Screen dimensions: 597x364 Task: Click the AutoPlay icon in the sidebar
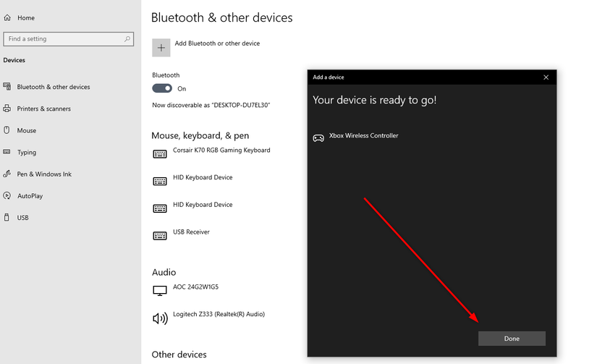point(7,195)
